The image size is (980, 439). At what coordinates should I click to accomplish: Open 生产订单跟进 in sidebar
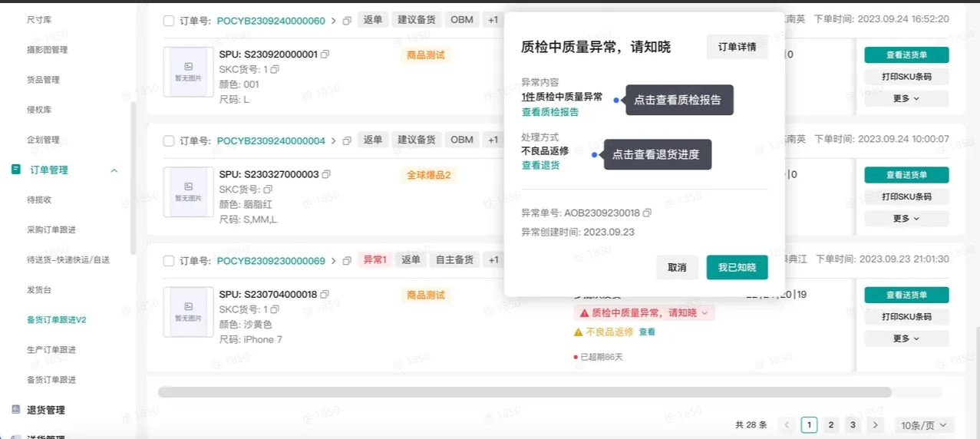[x=51, y=350]
